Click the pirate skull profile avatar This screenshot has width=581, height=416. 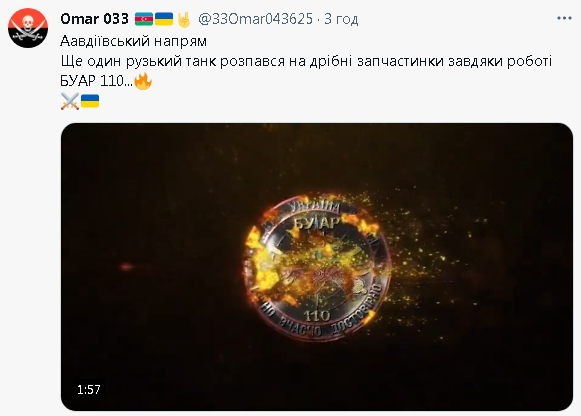pos(28,28)
